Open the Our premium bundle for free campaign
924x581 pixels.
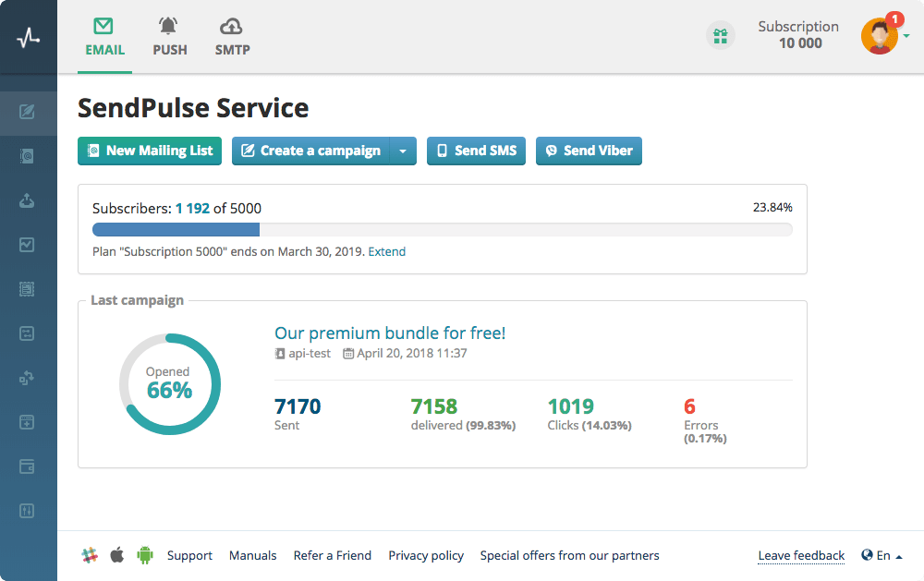click(390, 333)
